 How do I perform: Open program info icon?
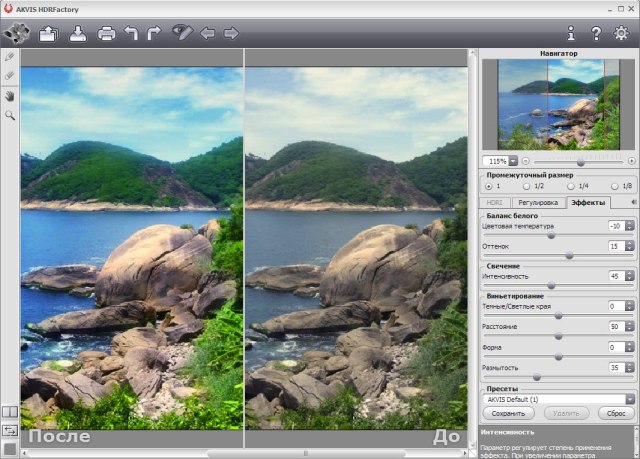pyautogui.click(x=571, y=33)
